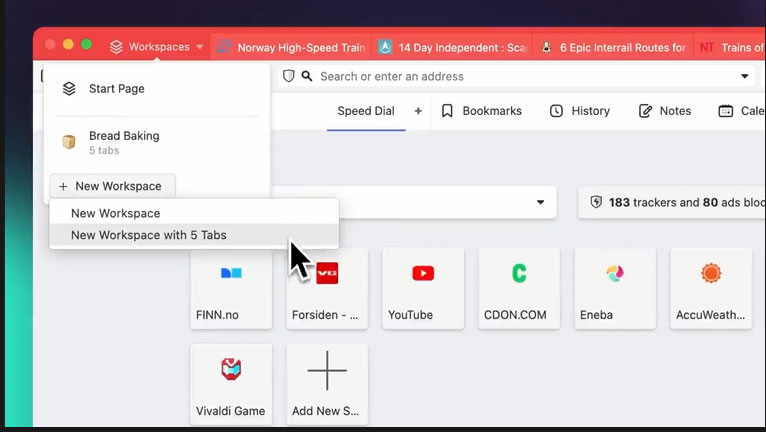Click the NT favicon of Trains tab
The height and width of the screenshot is (432, 766).
click(x=706, y=47)
